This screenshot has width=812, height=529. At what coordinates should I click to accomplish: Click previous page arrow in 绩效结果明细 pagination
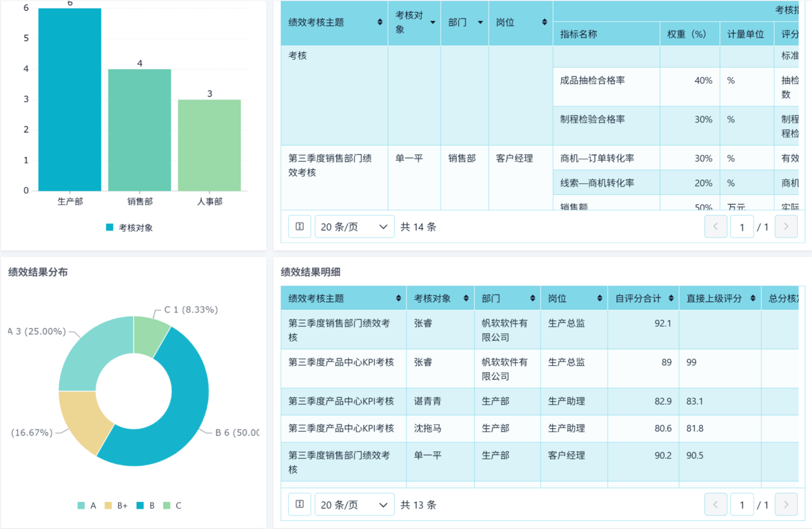(x=715, y=505)
